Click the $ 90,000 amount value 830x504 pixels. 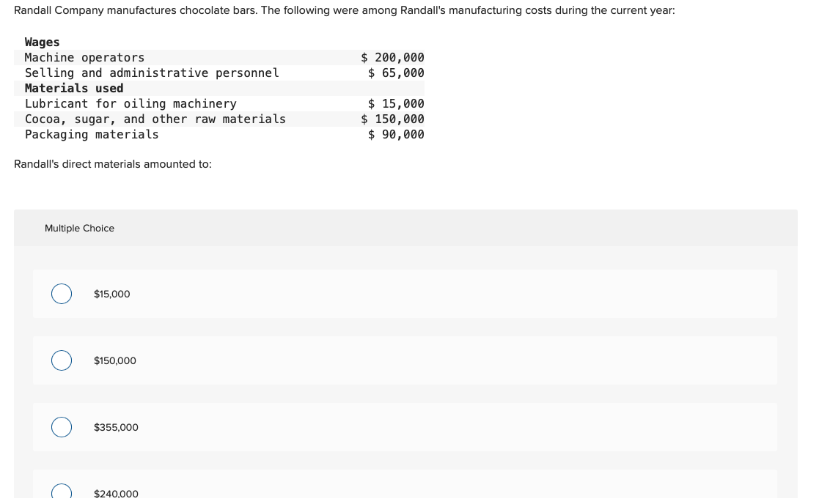click(396, 134)
